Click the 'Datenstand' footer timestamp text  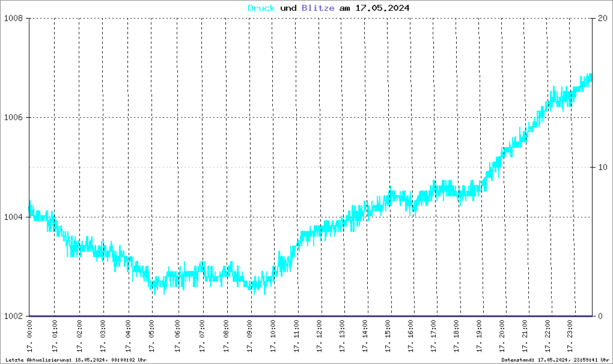[x=555, y=360]
